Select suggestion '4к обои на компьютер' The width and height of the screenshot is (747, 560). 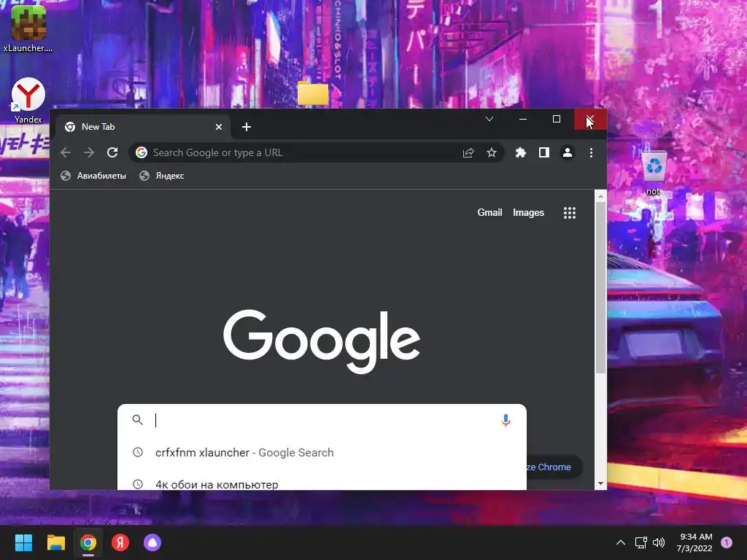coord(322,481)
